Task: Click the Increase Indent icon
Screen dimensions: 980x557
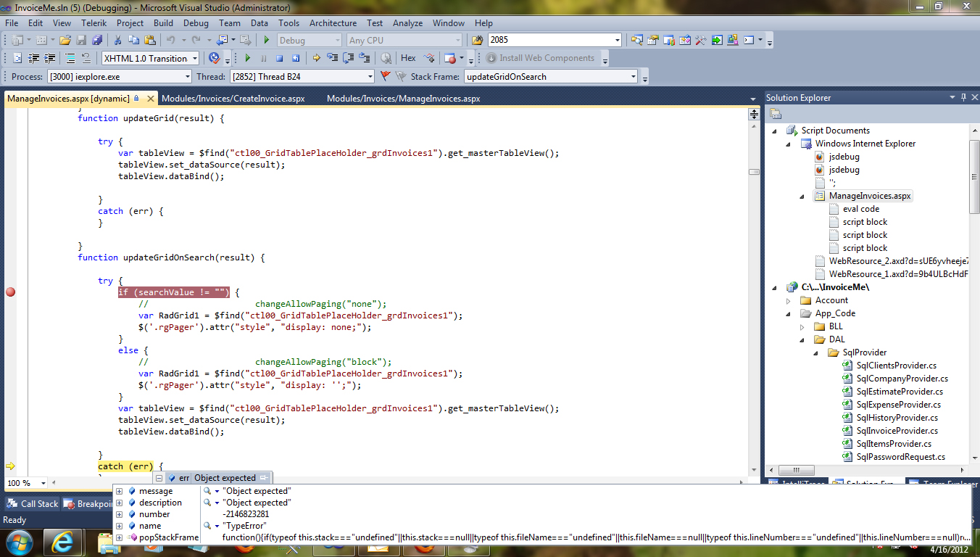Action: [x=50, y=59]
